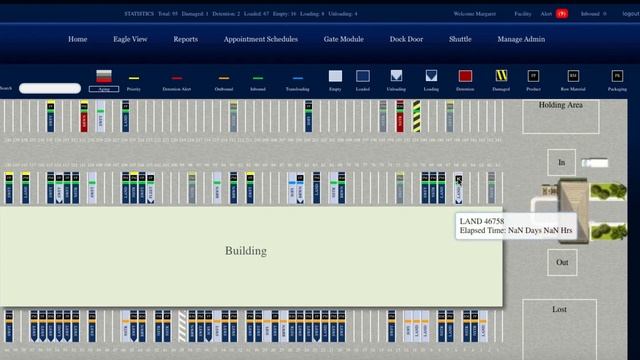
Task: Click the Loading trailer legend icon
Action: tap(431, 76)
